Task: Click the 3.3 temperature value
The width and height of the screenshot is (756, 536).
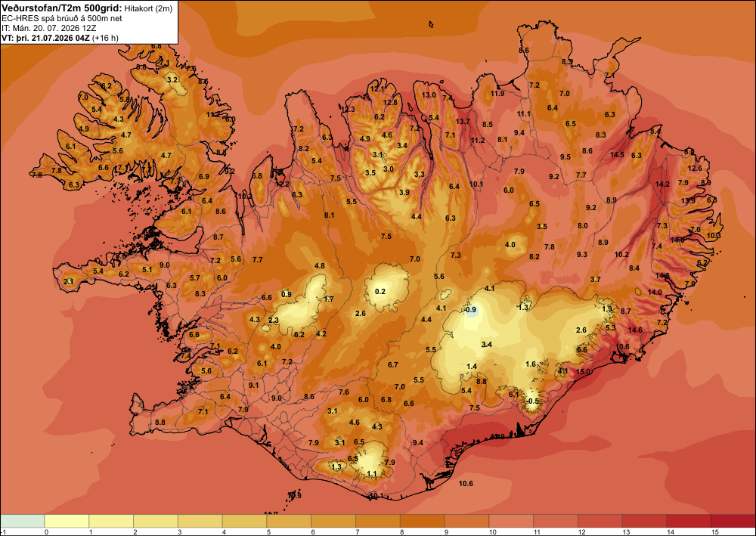Action: 420,175
